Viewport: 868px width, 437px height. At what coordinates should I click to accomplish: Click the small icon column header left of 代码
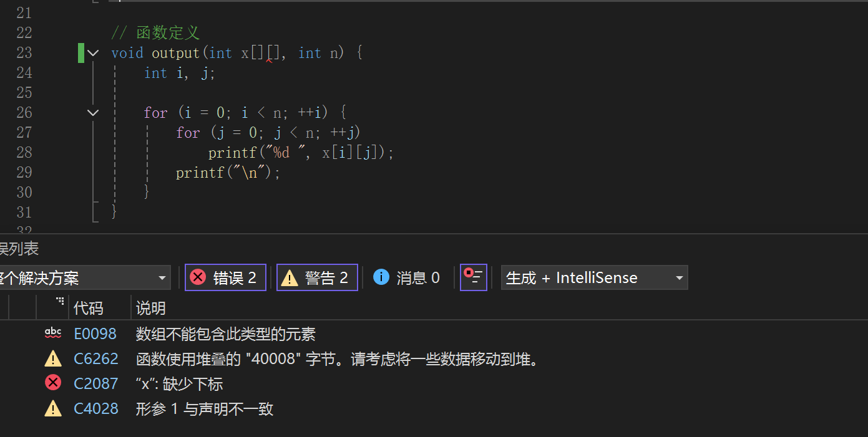pyautogui.click(x=60, y=302)
